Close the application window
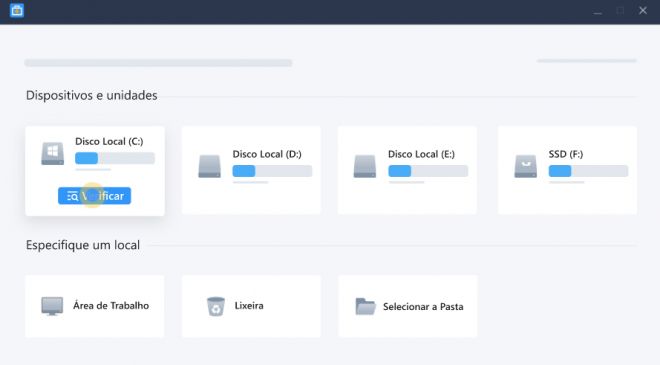The image size is (660, 365). (643, 11)
